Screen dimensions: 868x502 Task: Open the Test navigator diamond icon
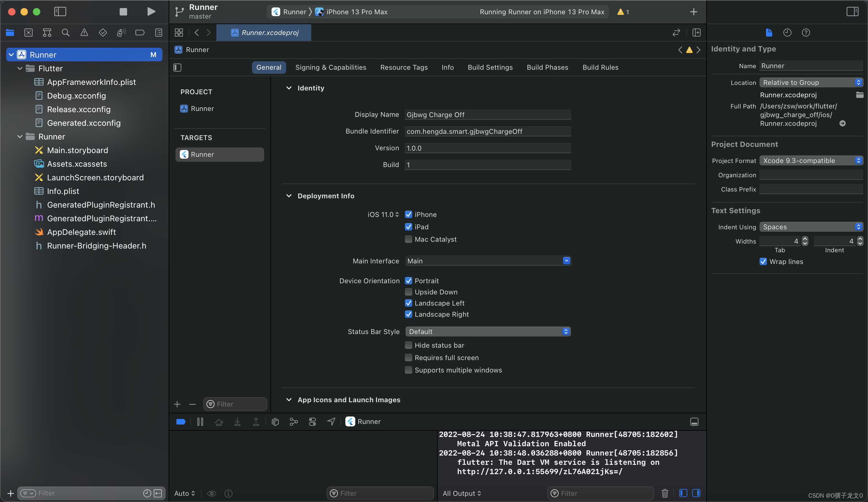tap(103, 33)
